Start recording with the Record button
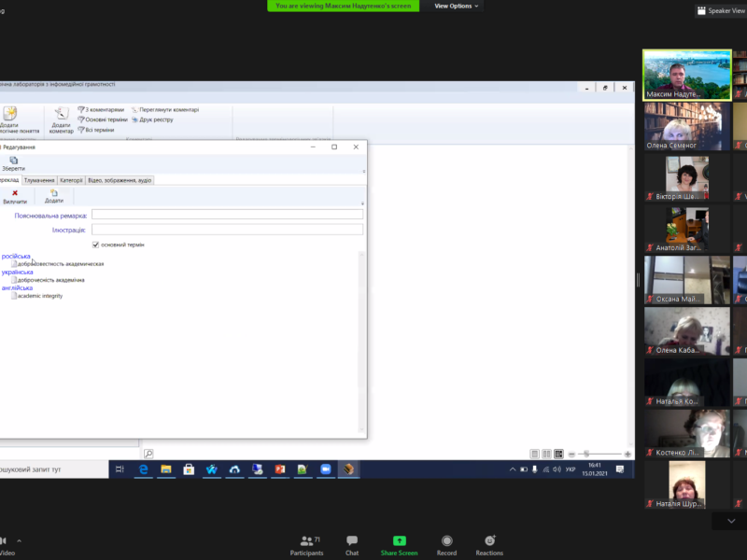 coord(447,545)
